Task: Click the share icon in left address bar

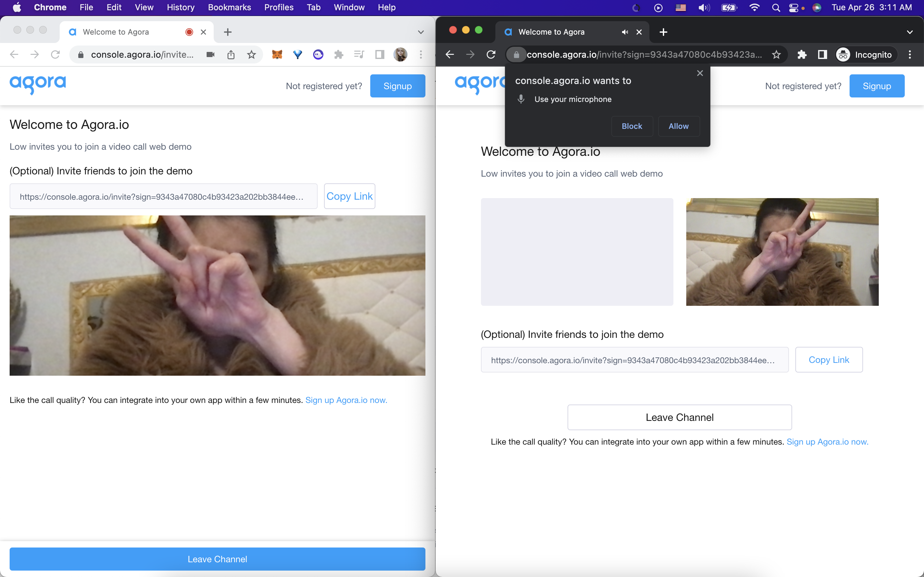Action: tap(231, 54)
